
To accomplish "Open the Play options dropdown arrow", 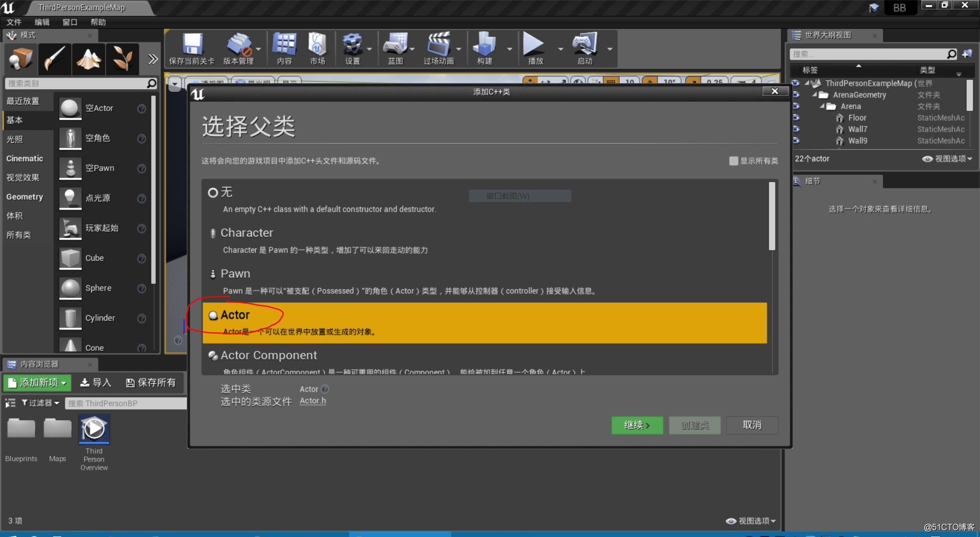I will pyautogui.click(x=560, y=49).
